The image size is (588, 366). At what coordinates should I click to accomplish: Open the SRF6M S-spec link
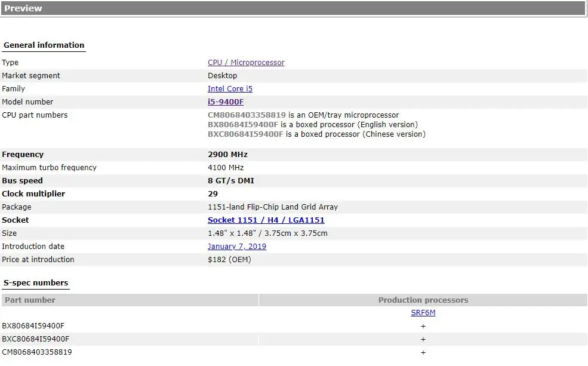click(423, 313)
